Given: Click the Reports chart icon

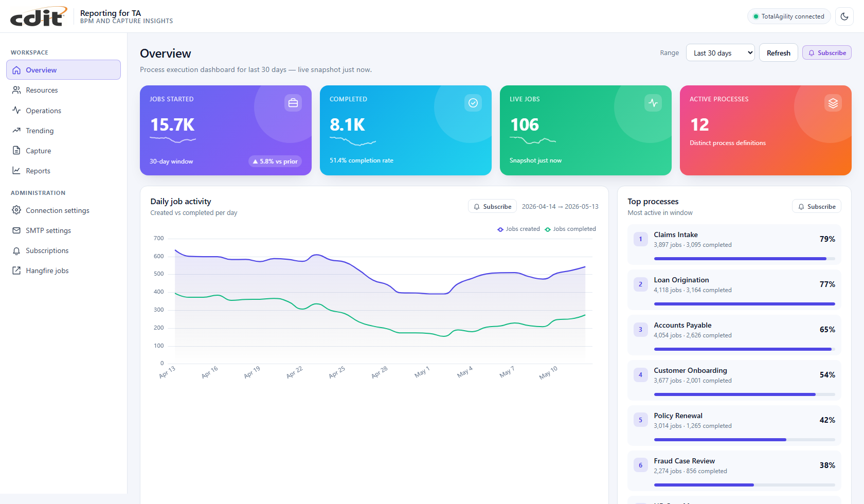Looking at the screenshot, I should (16, 170).
